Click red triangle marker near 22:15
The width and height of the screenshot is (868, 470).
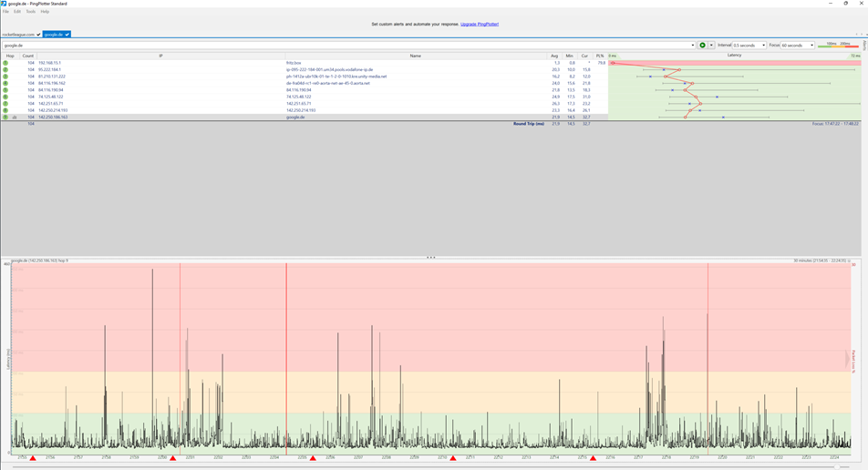pyautogui.click(x=593, y=458)
